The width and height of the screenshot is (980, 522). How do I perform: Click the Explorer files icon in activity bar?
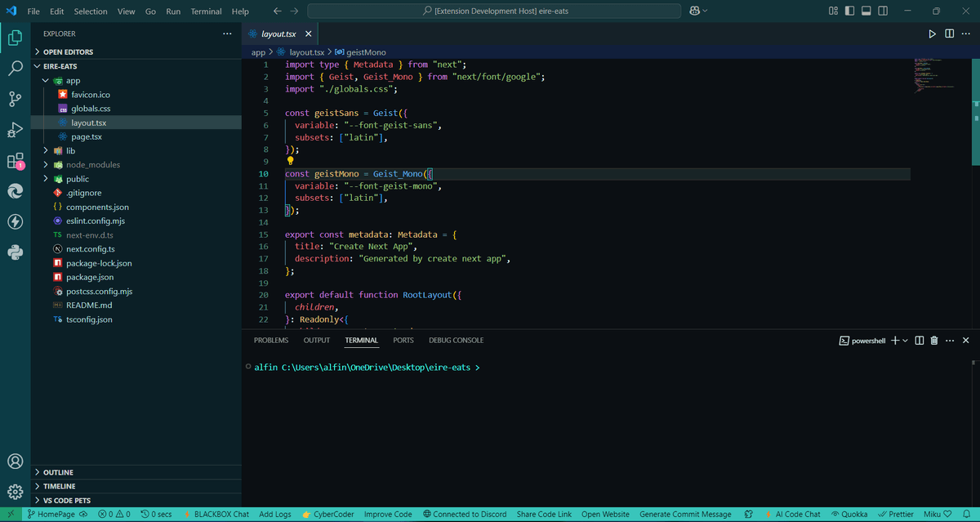(15, 38)
